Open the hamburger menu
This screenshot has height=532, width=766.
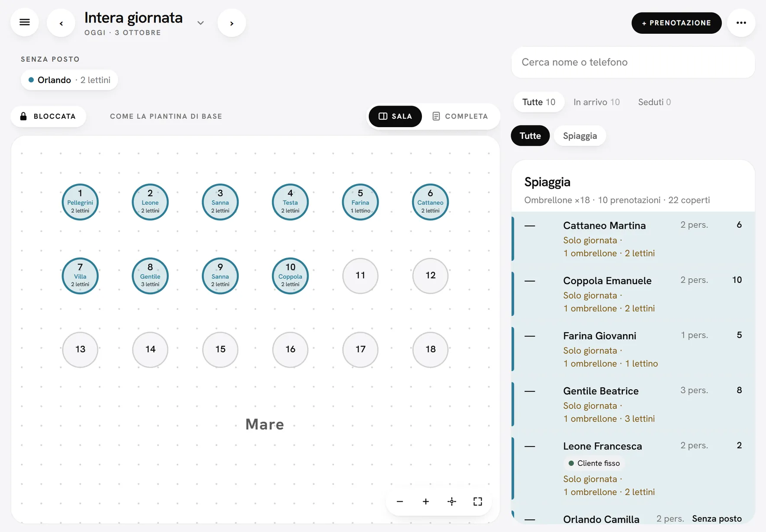tap(25, 22)
